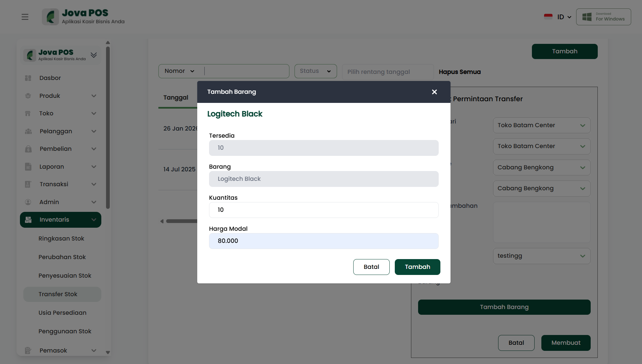
Task: Click the Harga Modal input field
Action: pyautogui.click(x=324, y=241)
